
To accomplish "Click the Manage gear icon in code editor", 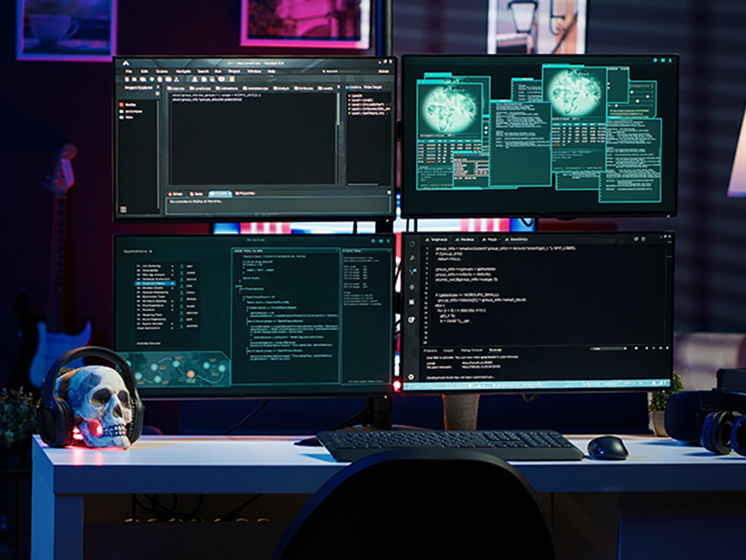I will 411,377.
